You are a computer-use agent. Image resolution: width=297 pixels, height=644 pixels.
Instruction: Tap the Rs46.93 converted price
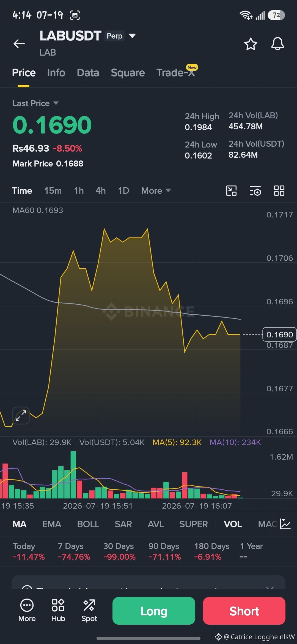pyautogui.click(x=31, y=148)
